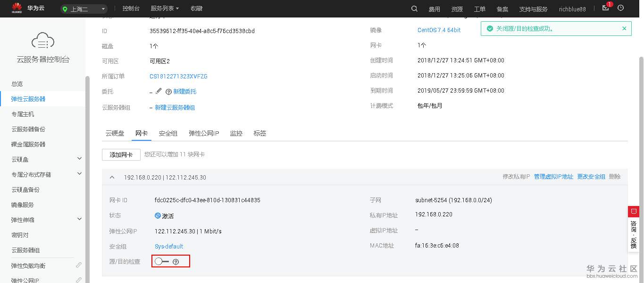
Task: Open 镜像服务 in the sidebar
Action: [23, 205]
